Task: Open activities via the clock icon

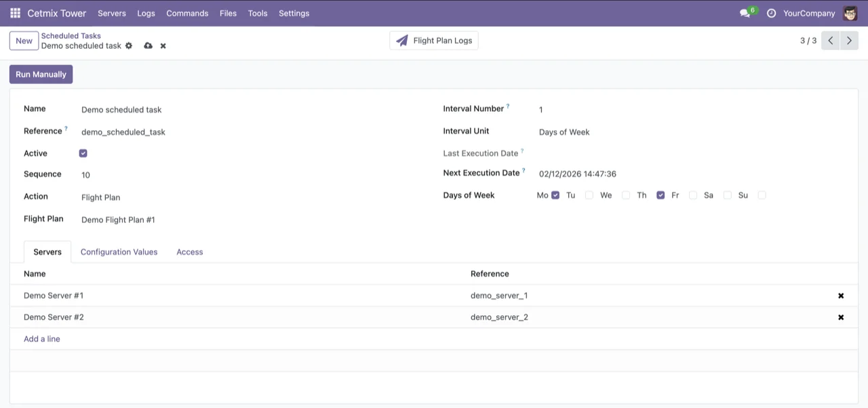Action: click(x=771, y=13)
